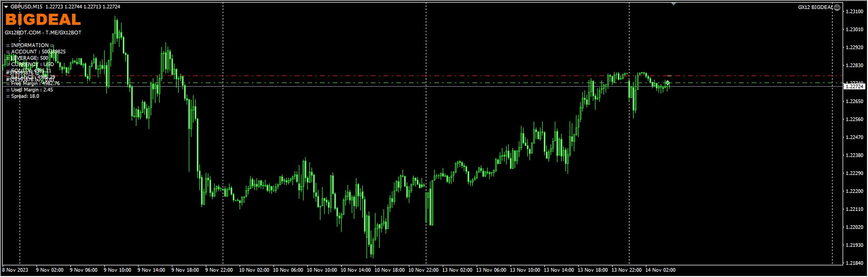868x277 pixels.
Task: Click price scale label 1.22020
Action: (855, 227)
